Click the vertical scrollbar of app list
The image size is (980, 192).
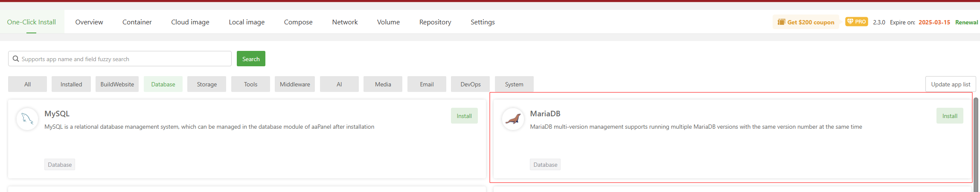coord(976,145)
